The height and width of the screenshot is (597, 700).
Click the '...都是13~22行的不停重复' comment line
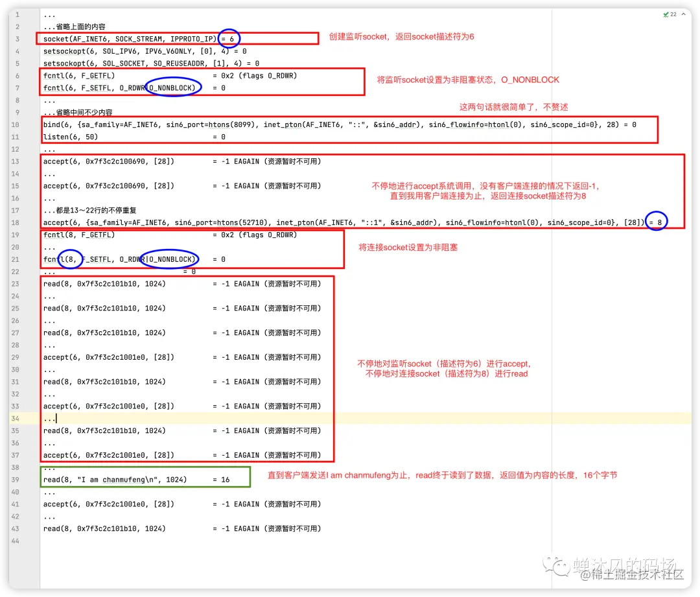(x=89, y=210)
